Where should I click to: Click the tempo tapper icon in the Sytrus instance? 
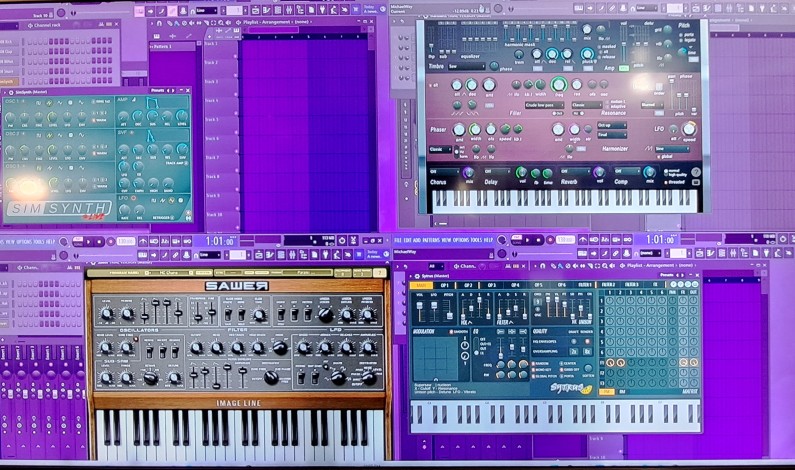tap(777, 253)
